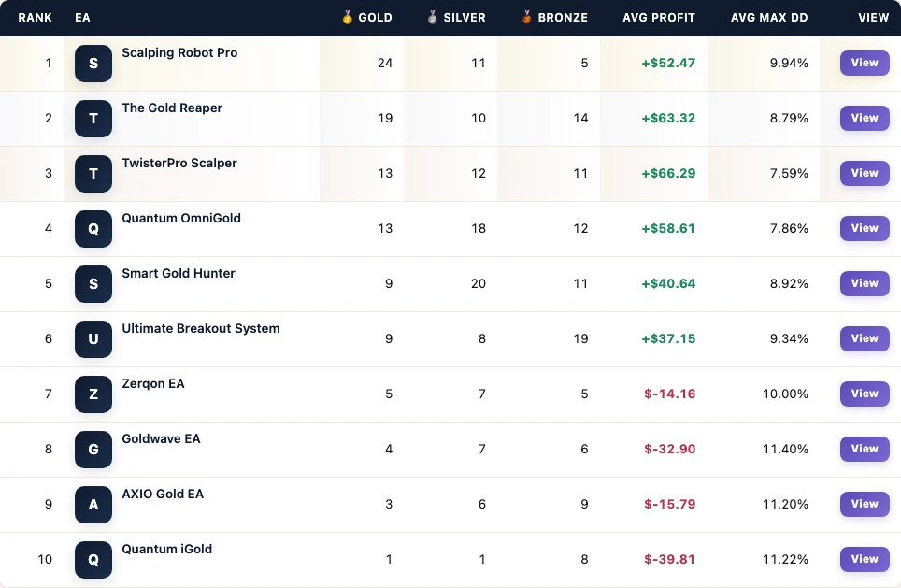Click the 7.59% max drawdown value
This screenshot has width=901, height=588.
[x=789, y=174]
